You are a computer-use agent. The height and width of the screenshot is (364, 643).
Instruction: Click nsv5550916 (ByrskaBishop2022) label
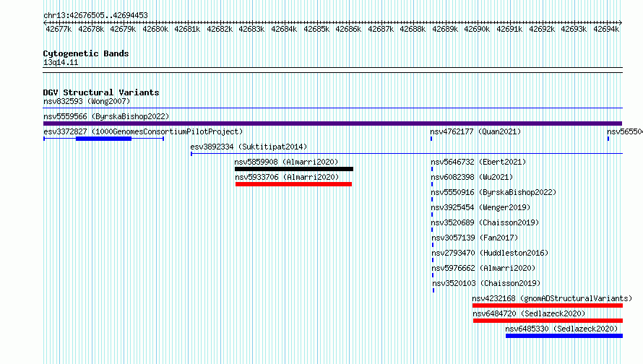tap(493, 192)
